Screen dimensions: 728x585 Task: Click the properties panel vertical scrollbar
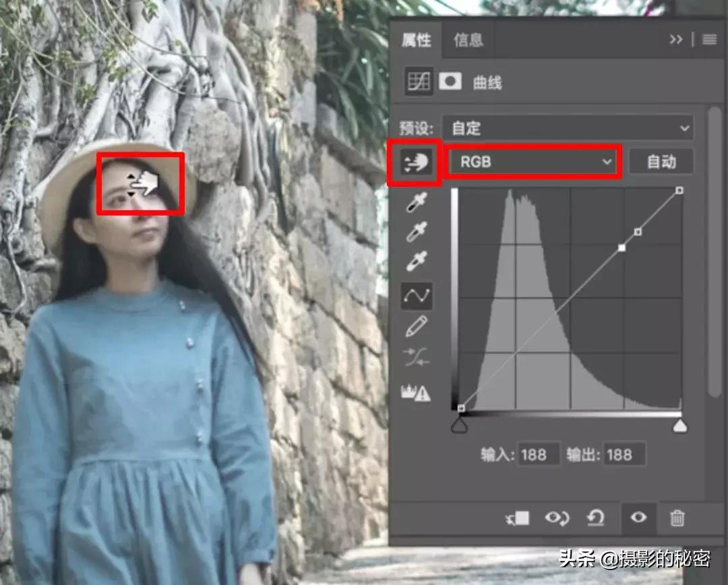click(x=715, y=251)
